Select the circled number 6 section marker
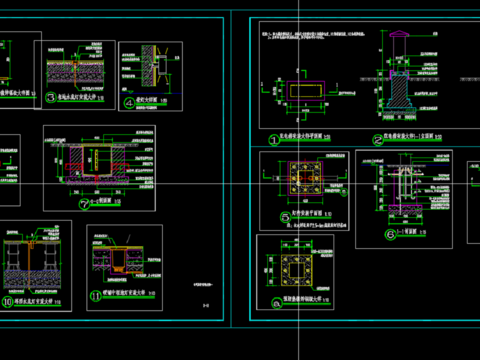The image size is (480, 360). (x=390, y=234)
